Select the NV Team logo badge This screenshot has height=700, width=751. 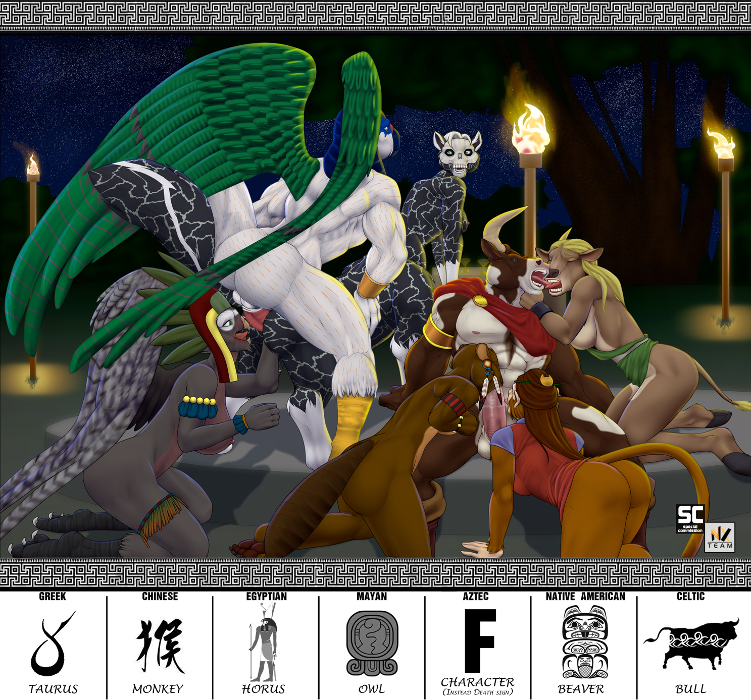click(x=720, y=538)
